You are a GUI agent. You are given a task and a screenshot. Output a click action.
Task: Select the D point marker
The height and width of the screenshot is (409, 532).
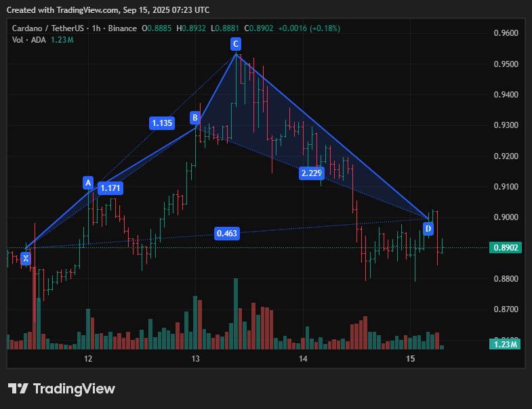click(428, 229)
